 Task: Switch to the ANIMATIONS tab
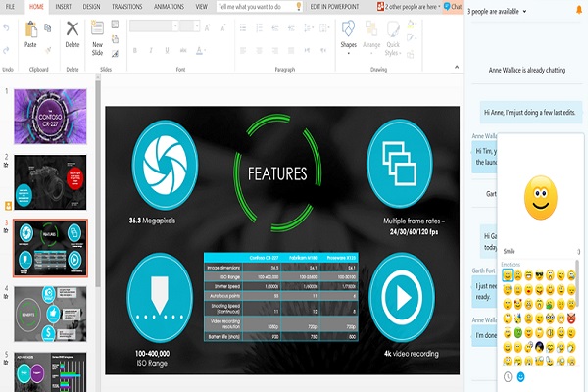[169, 7]
